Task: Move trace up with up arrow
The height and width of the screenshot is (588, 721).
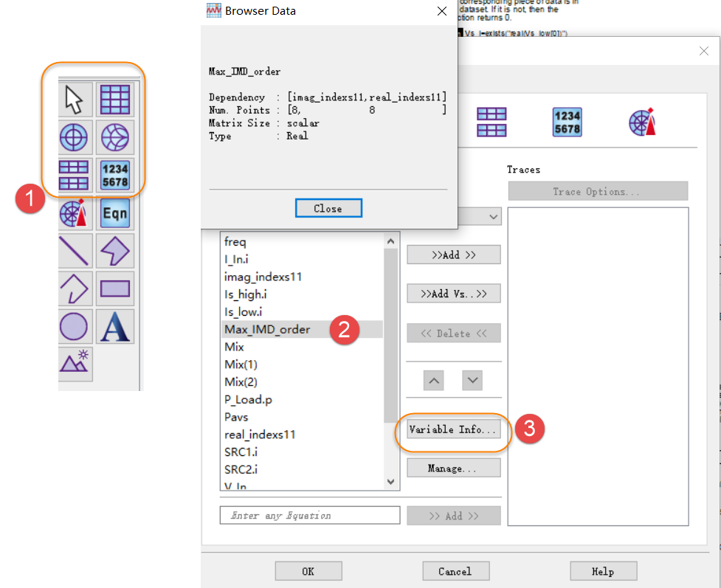Action: (x=434, y=380)
